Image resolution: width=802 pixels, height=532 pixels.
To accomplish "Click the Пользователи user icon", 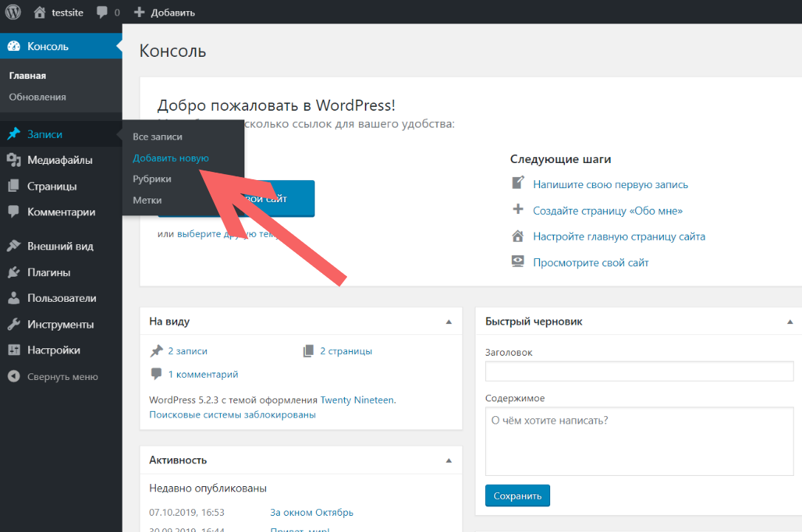I will 14,298.
